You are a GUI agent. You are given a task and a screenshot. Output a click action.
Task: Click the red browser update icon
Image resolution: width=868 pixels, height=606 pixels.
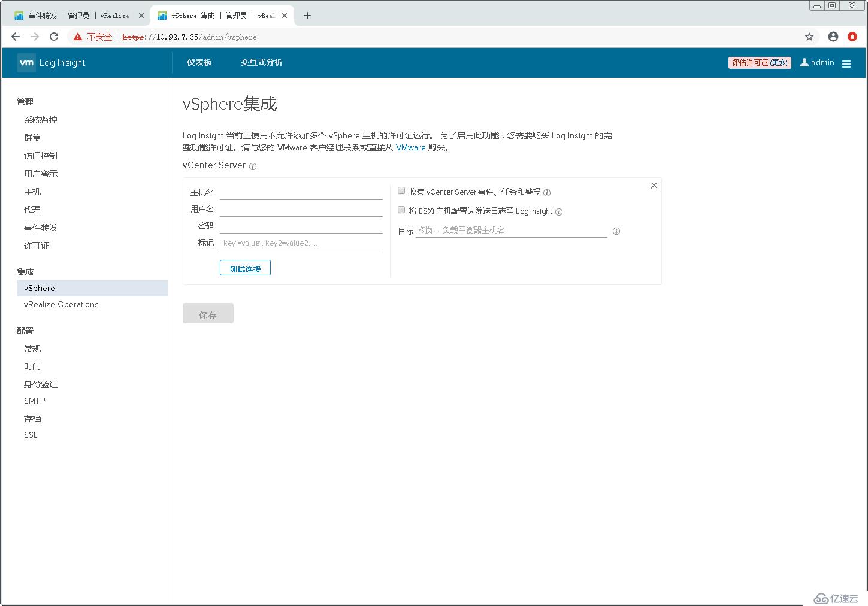[852, 37]
